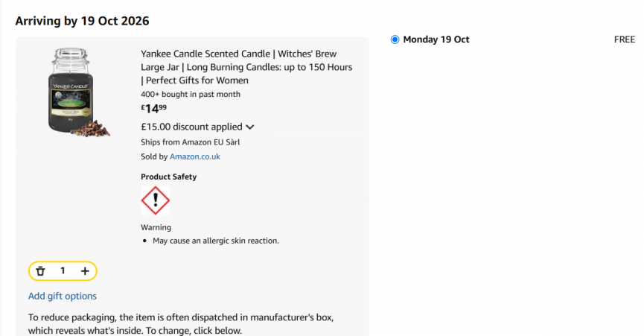644x336 pixels.
Task: Expand the £15.00 discount applied chevron
Action: pos(249,127)
